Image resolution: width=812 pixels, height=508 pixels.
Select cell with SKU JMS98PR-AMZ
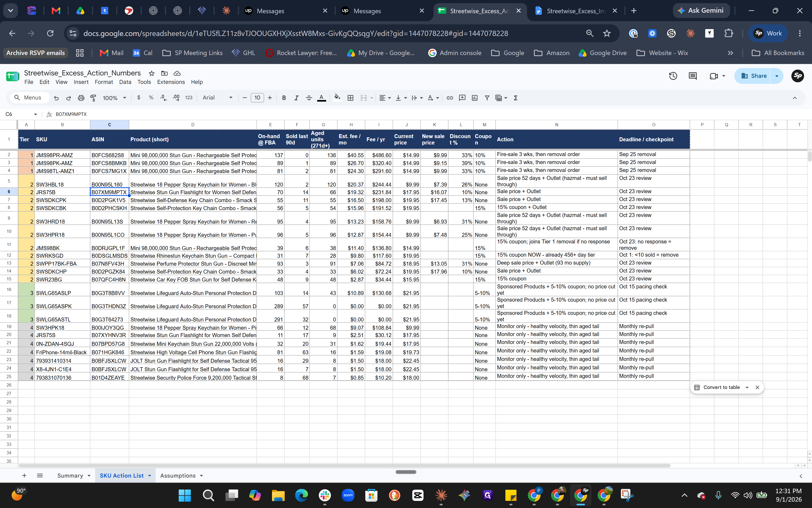62,155
